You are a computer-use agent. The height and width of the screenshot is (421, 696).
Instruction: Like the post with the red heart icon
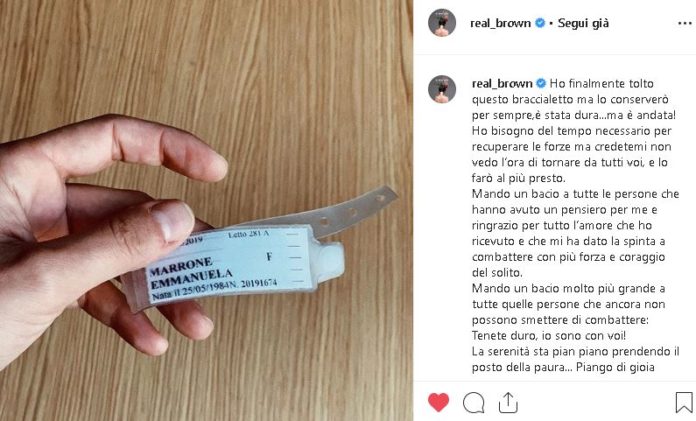(x=439, y=402)
